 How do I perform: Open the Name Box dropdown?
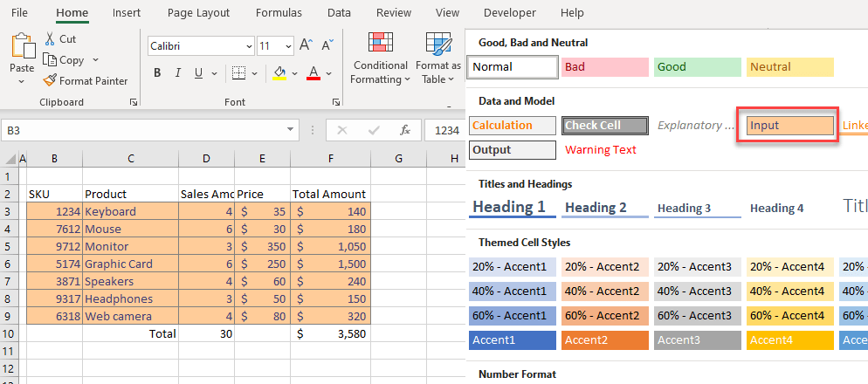tap(290, 130)
